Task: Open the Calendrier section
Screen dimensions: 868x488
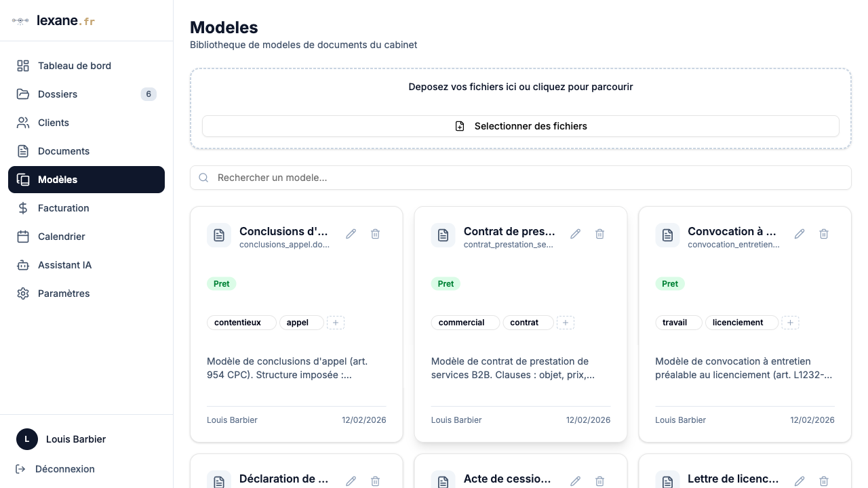Action: pos(61,237)
